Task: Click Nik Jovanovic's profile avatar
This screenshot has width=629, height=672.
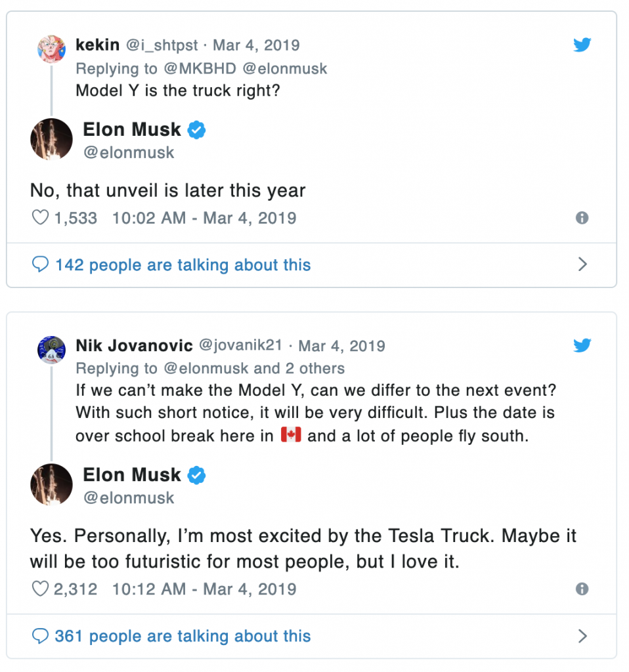Action: [x=51, y=350]
